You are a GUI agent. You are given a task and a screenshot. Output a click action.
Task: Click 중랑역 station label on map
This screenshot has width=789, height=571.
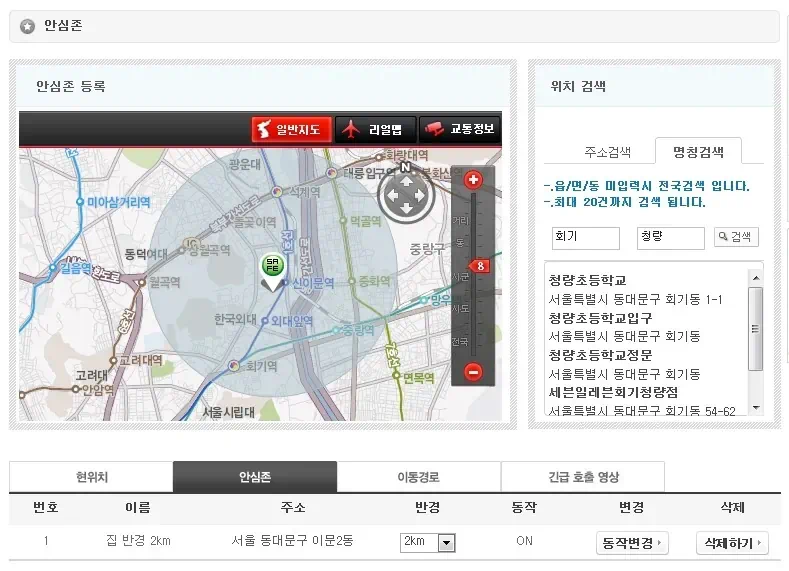(x=358, y=330)
